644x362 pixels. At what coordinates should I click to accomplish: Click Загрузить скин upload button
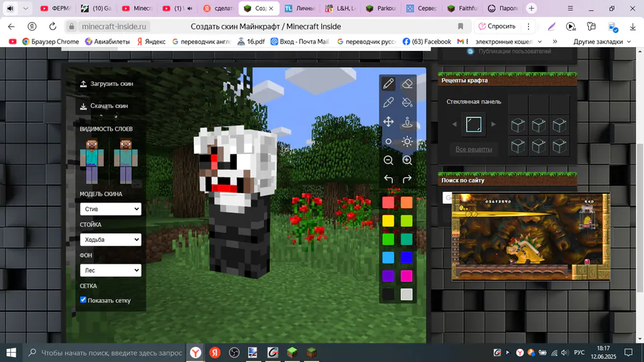click(107, 84)
